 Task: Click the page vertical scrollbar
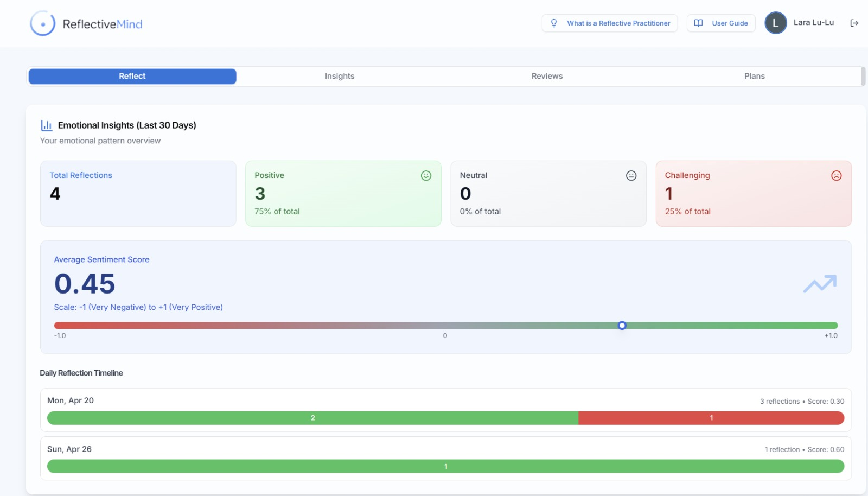[863, 77]
